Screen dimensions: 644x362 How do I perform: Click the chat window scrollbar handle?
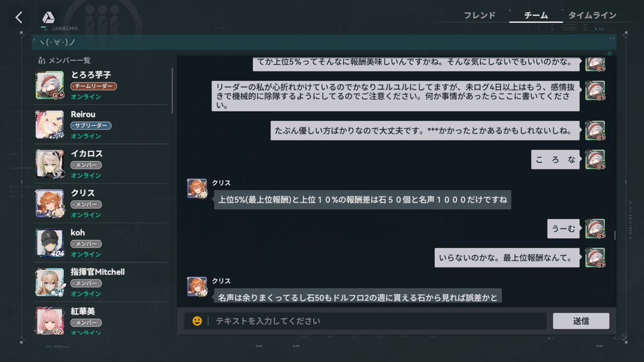pos(614,235)
